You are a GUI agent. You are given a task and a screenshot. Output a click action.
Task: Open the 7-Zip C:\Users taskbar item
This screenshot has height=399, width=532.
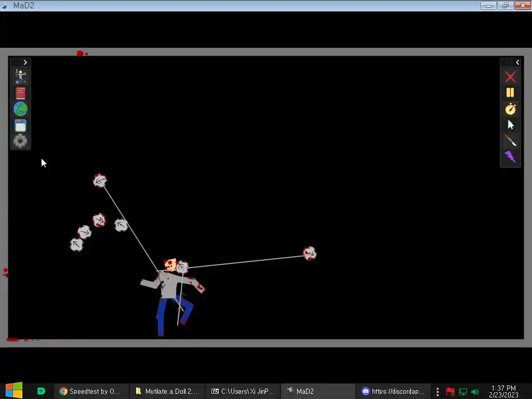point(243,391)
